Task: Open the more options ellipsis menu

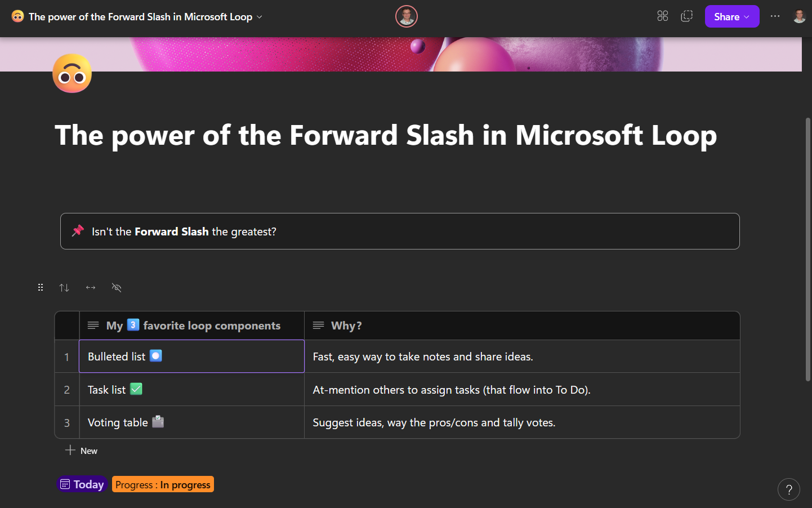Action: pyautogui.click(x=775, y=16)
